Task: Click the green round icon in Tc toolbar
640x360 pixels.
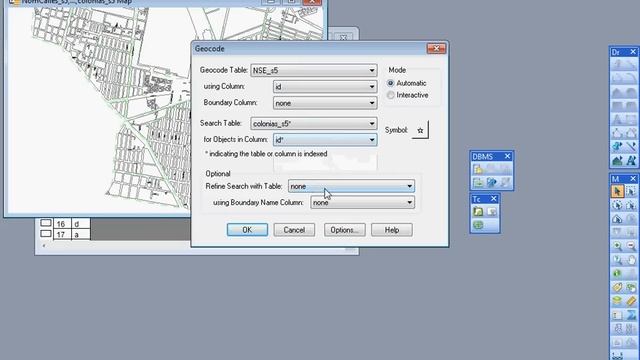Action: click(478, 225)
